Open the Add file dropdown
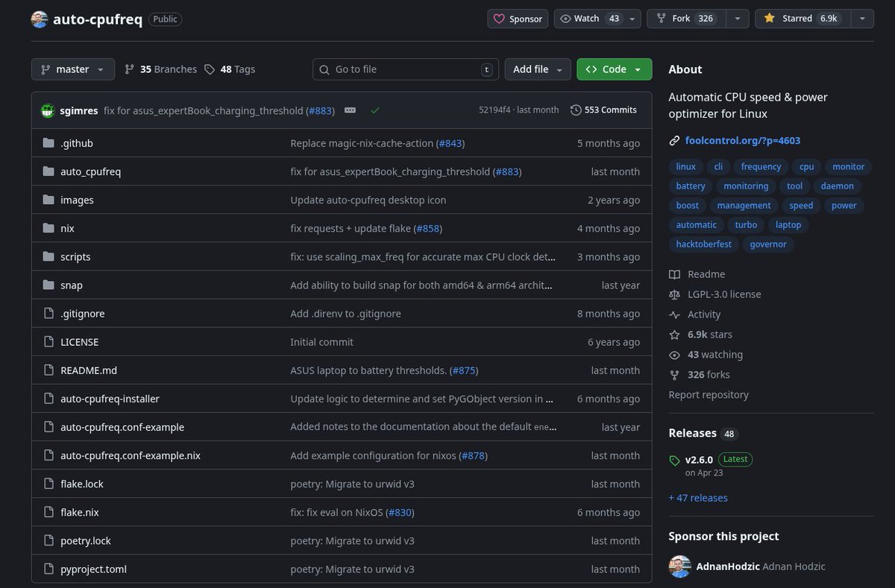This screenshot has height=588, width=895. click(x=538, y=69)
